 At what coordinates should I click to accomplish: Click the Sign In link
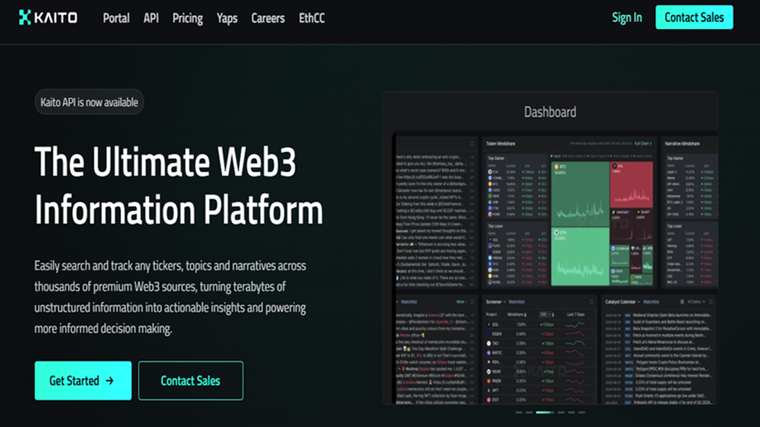click(627, 17)
